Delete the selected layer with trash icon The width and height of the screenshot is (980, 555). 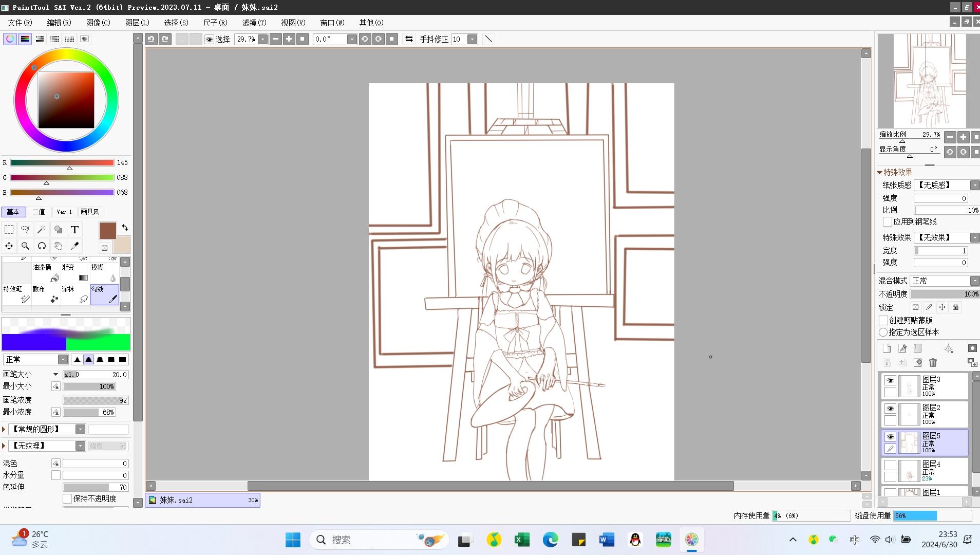[933, 363]
